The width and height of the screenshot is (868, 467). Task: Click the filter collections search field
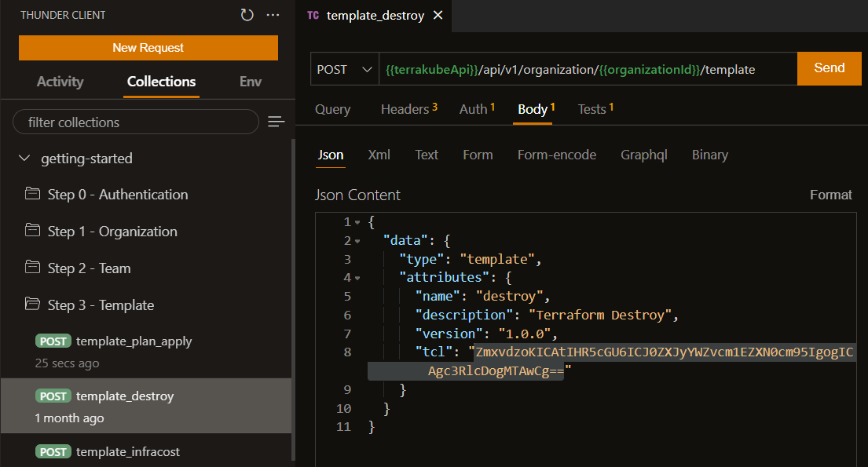coord(135,122)
